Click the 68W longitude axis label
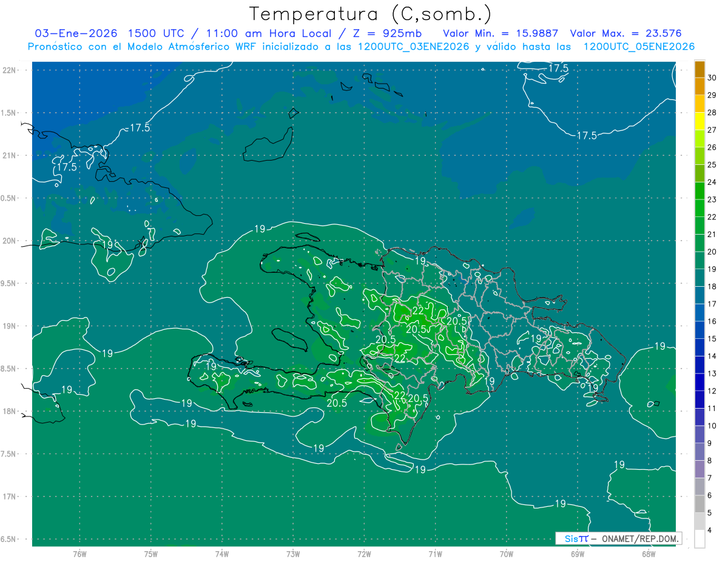 click(x=648, y=554)
